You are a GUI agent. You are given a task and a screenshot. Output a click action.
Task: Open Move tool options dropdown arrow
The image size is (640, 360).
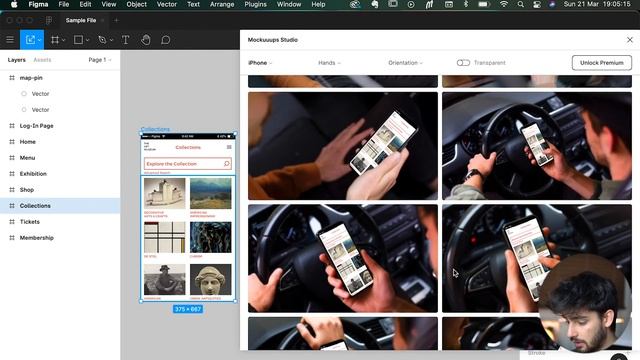click(40, 40)
